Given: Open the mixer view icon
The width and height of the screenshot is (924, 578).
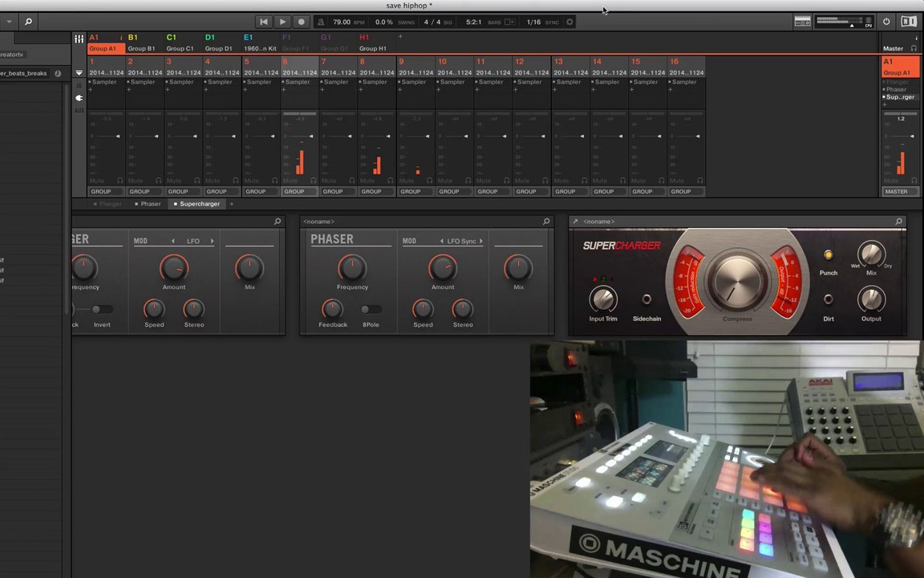Looking at the screenshot, I should click(79, 39).
